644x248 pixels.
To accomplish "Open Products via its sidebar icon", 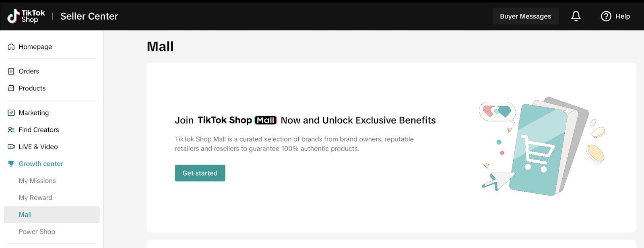I will (12, 88).
